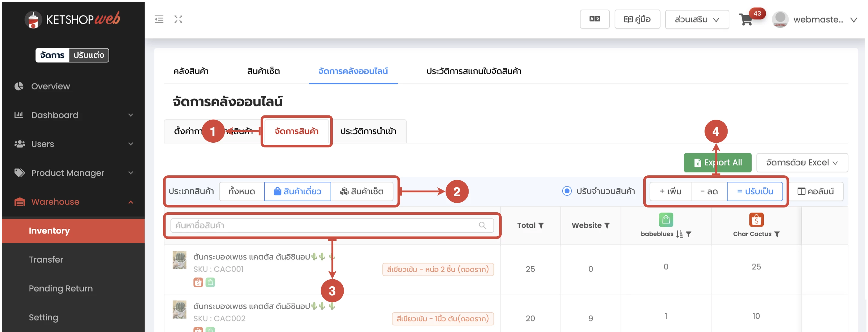
Task: Click the shopping cart icon with 43 badge
Action: (745, 19)
